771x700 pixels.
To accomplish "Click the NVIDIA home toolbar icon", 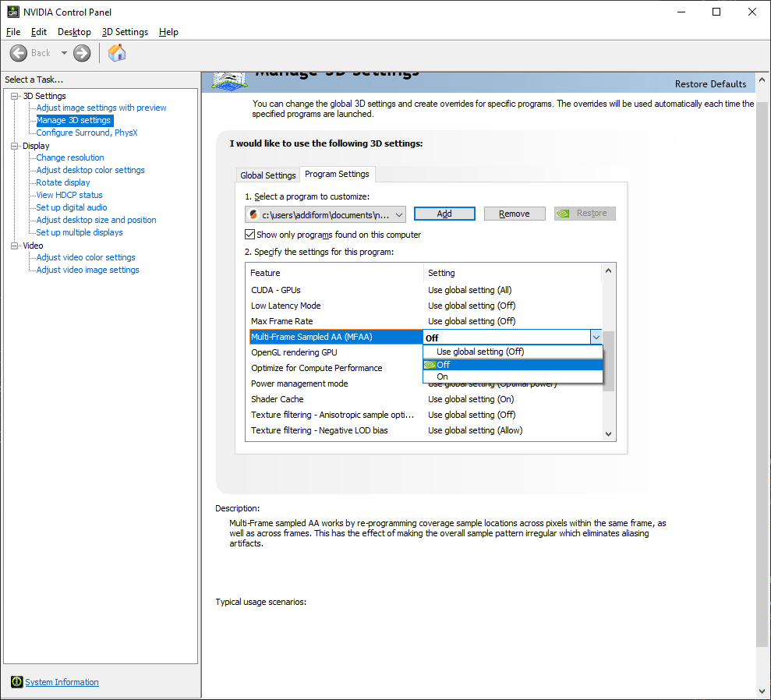I will coord(117,53).
